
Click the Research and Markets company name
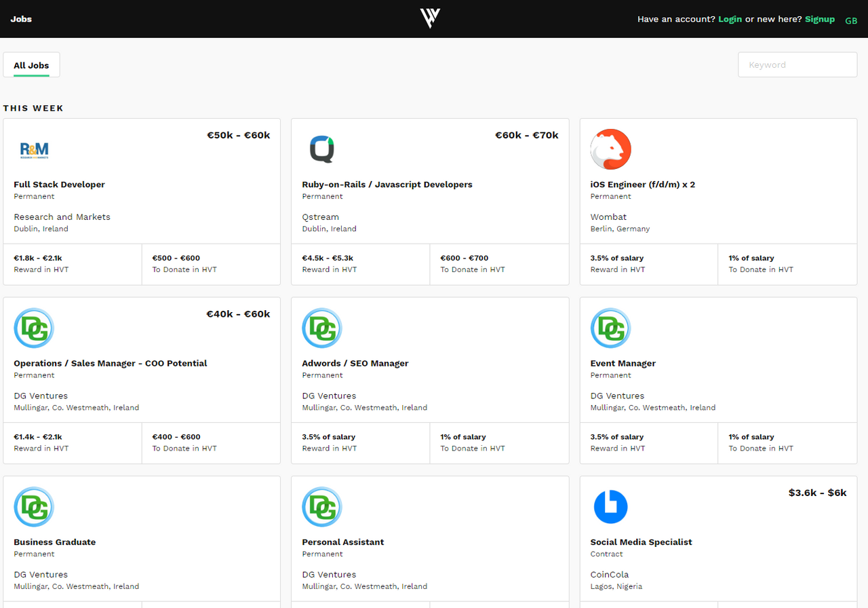(x=62, y=217)
